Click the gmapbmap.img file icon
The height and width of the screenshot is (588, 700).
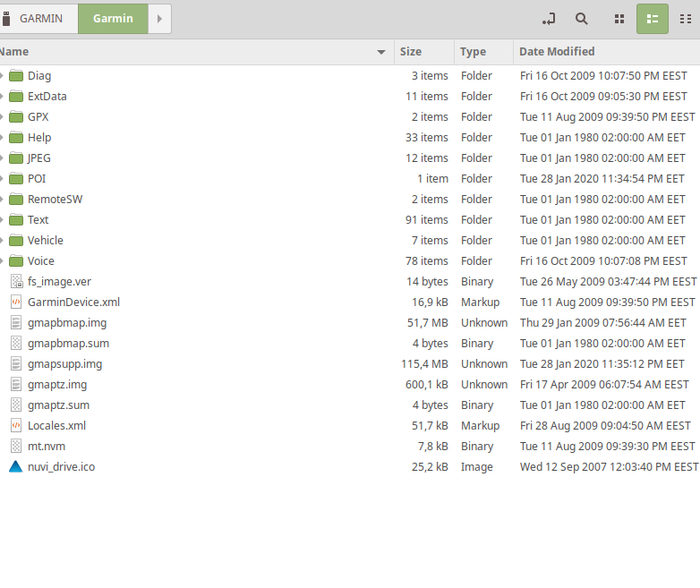tap(16, 323)
